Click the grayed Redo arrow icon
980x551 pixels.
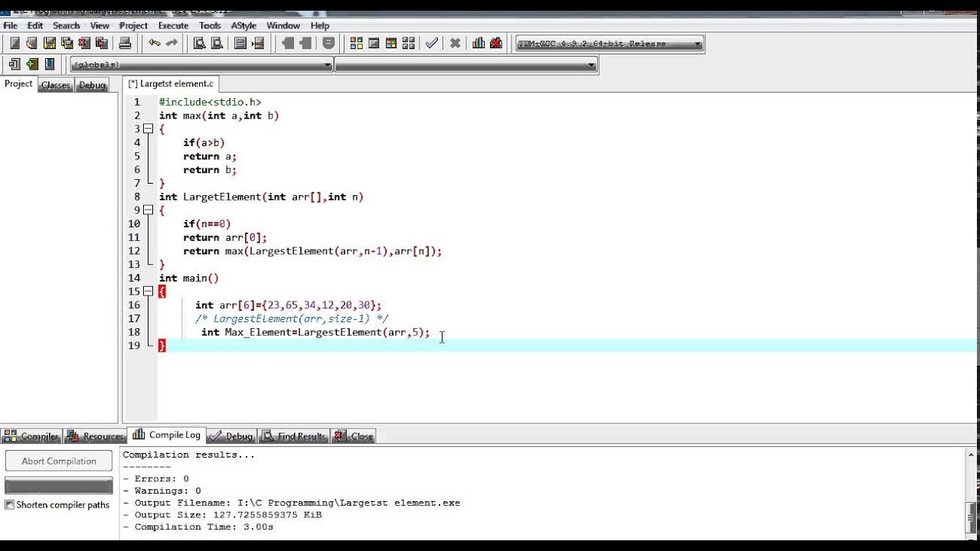[171, 44]
